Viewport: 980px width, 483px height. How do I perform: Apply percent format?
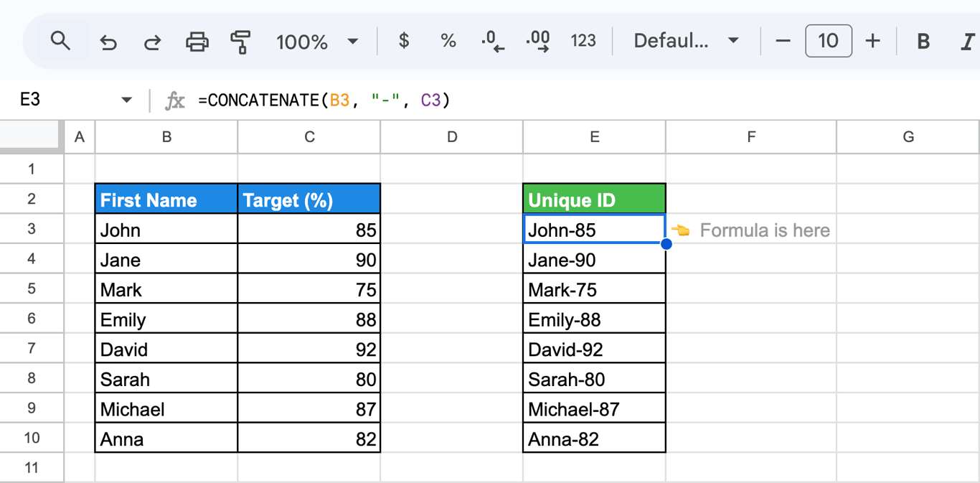click(x=448, y=42)
